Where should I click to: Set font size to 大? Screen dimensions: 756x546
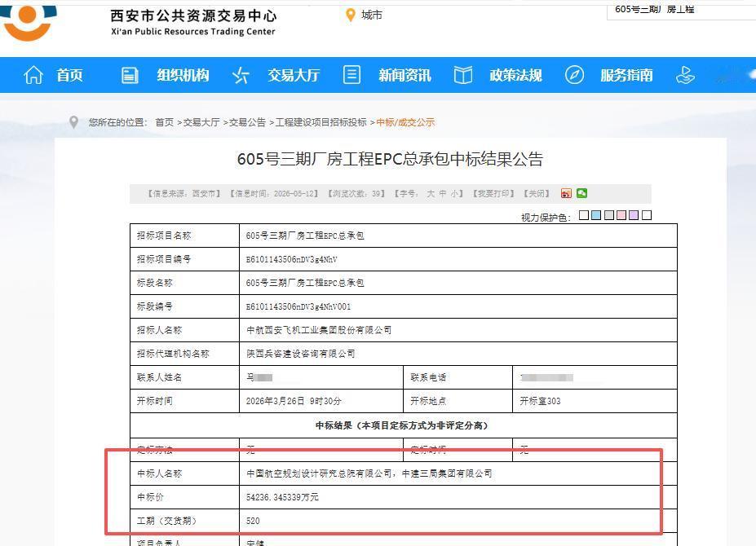[431, 194]
